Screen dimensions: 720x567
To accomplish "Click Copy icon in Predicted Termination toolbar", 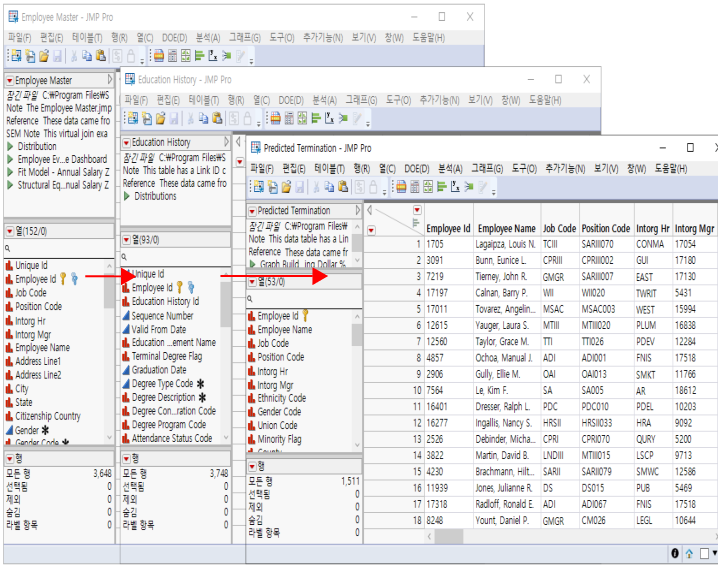I will point(329,187).
